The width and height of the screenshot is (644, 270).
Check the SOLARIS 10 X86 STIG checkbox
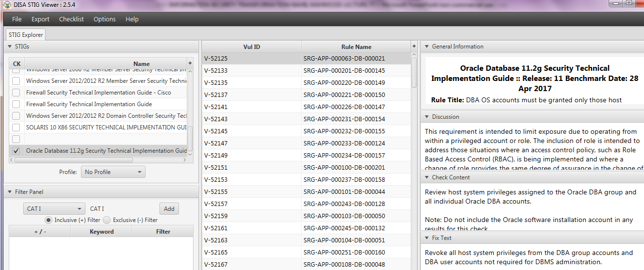[x=16, y=127]
